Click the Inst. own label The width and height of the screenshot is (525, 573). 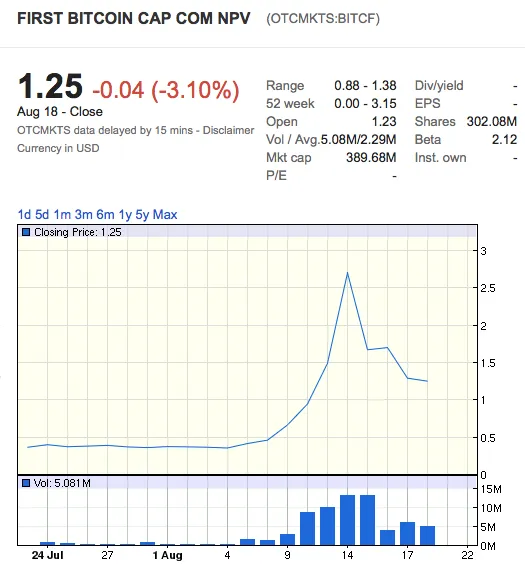coord(441,158)
